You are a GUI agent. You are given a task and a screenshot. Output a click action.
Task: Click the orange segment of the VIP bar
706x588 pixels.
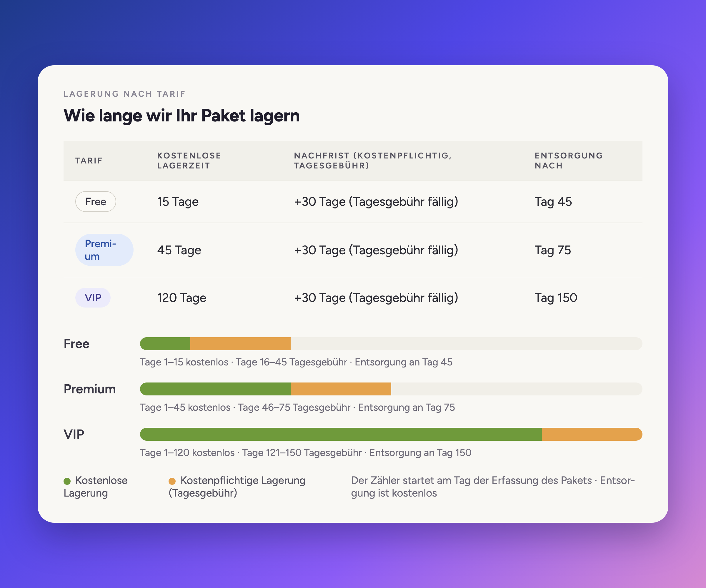[x=592, y=434]
